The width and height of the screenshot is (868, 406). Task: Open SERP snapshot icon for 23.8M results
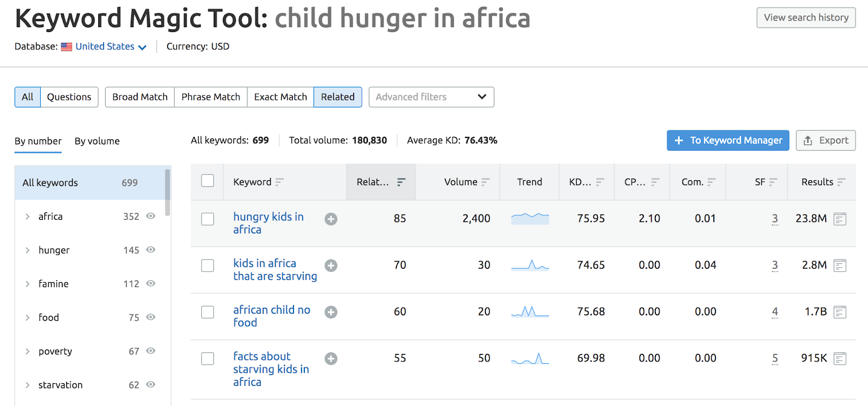(840, 219)
